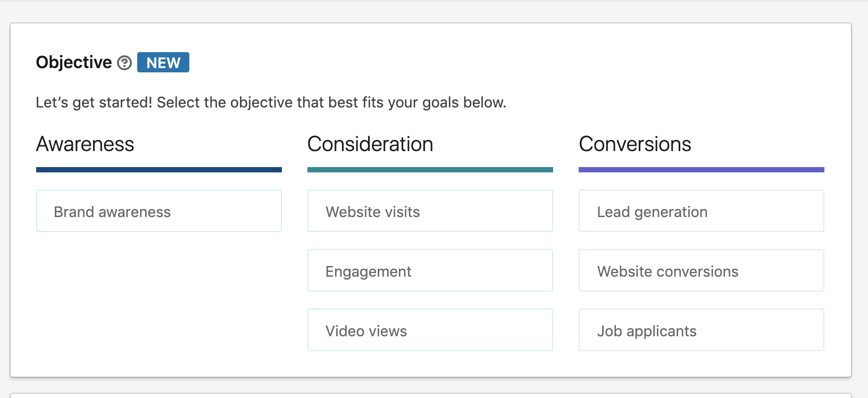868x398 pixels.
Task: Choose the Lead generation objective
Action: 701,211
